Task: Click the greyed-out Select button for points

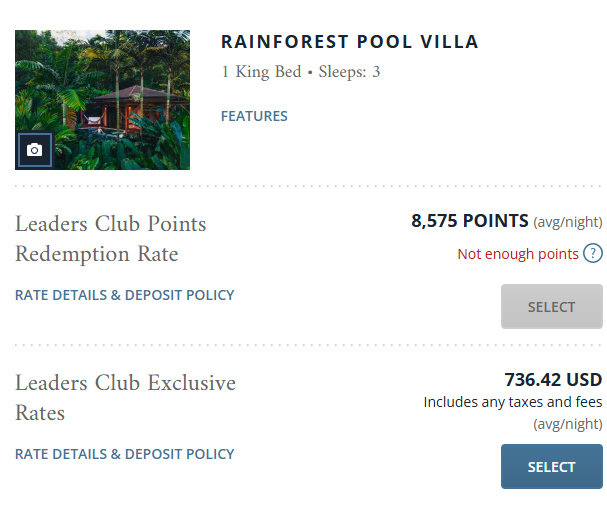Action: point(552,306)
